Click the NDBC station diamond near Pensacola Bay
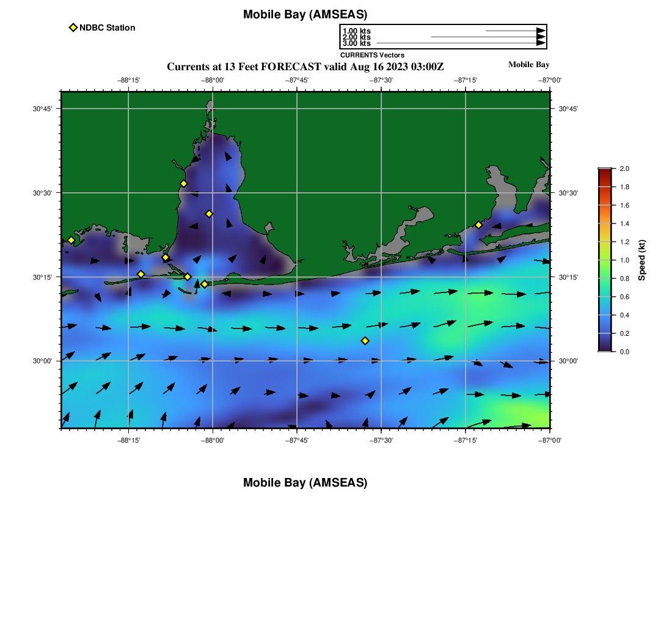 [478, 225]
